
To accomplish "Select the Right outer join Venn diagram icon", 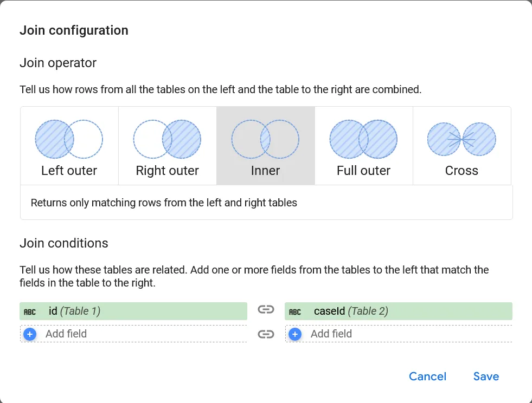I will [167, 139].
